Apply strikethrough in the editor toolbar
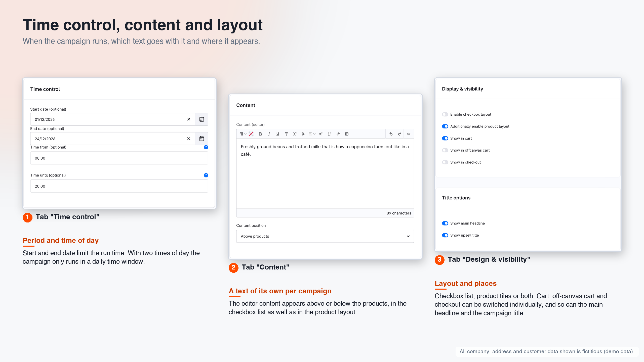 pos(286,134)
